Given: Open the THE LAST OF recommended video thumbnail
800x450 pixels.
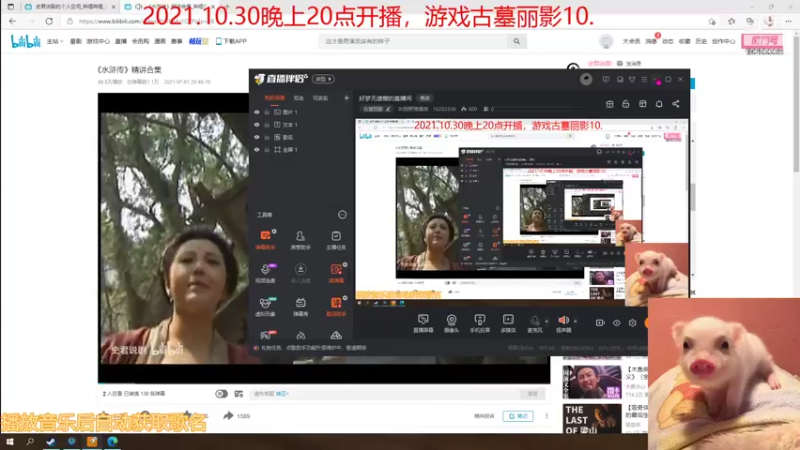Looking at the screenshot, I should [x=592, y=419].
